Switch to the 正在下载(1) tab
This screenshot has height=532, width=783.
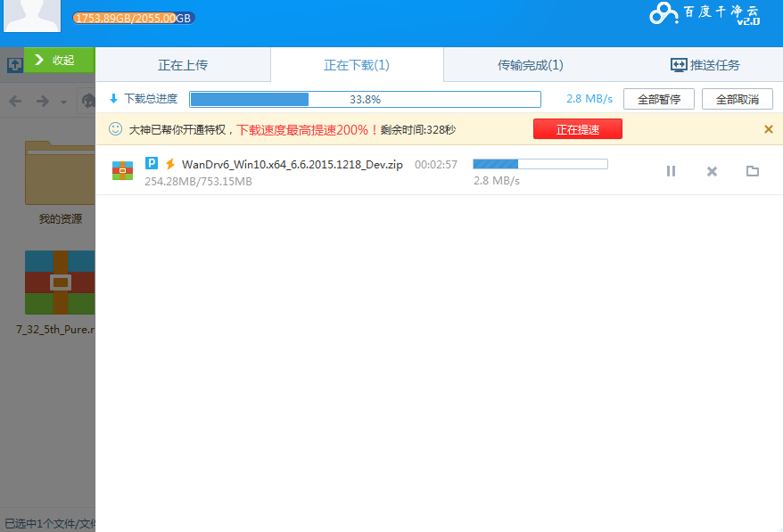coord(357,65)
